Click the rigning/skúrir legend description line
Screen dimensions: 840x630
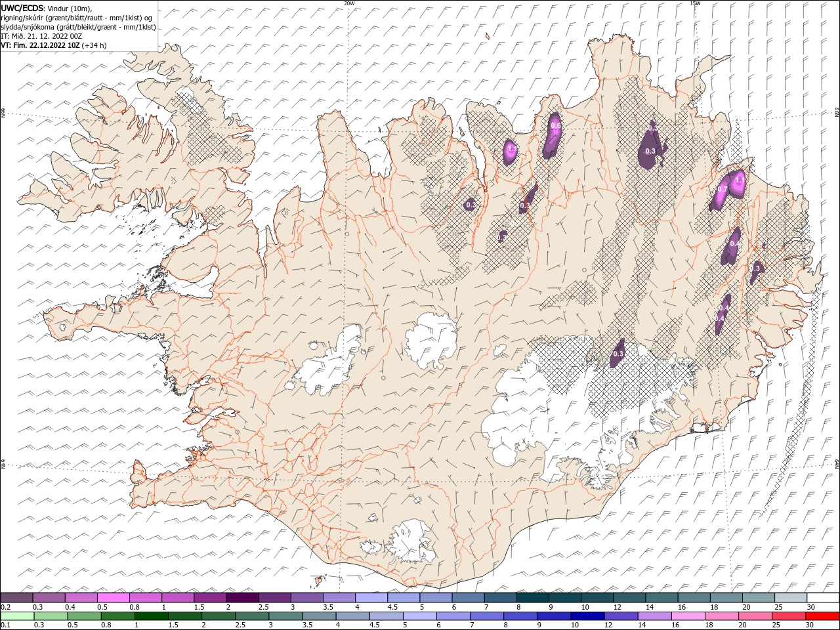(76, 18)
